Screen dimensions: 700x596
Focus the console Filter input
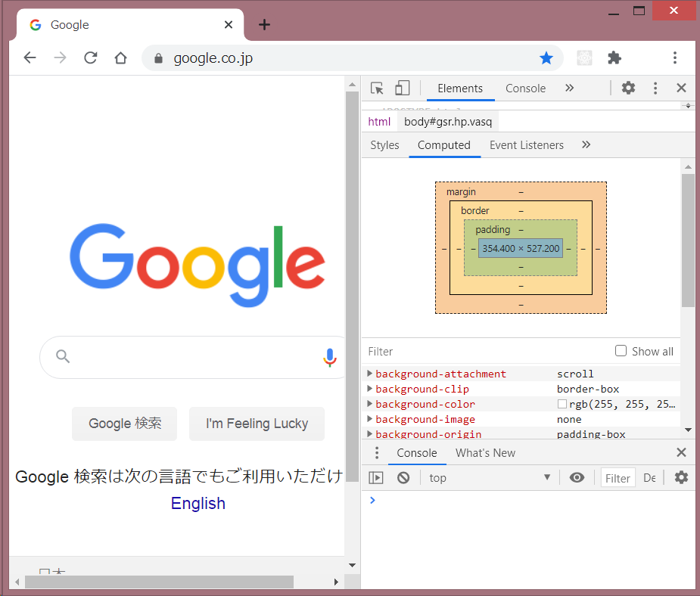(618, 478)
